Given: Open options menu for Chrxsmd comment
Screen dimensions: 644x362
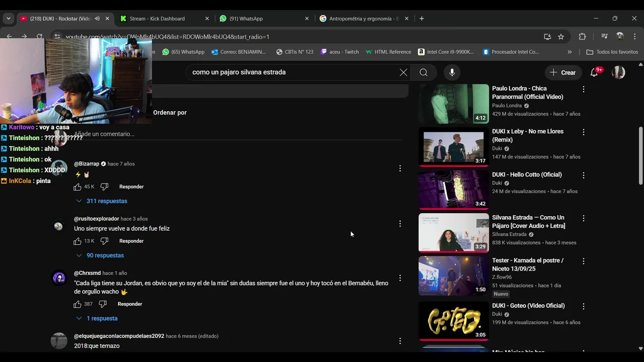Looking at the screenshot, I should pyautogui.click(x=400, y=278).
